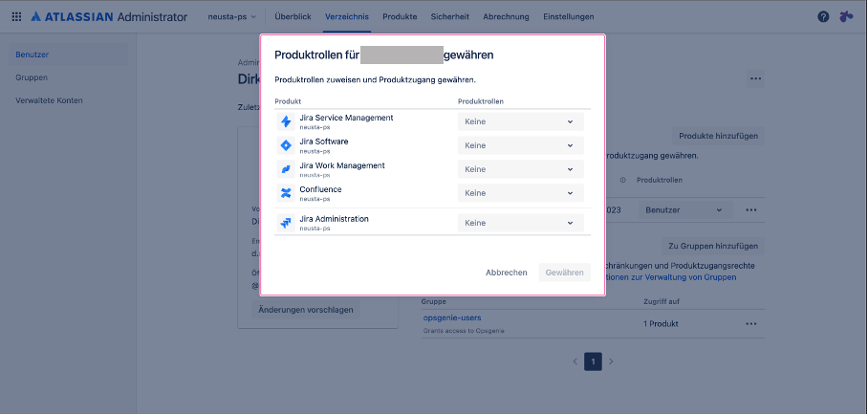Open Jira Service Management role dropdown
This screenshot has height=415, width=868.
coord(520,121)
